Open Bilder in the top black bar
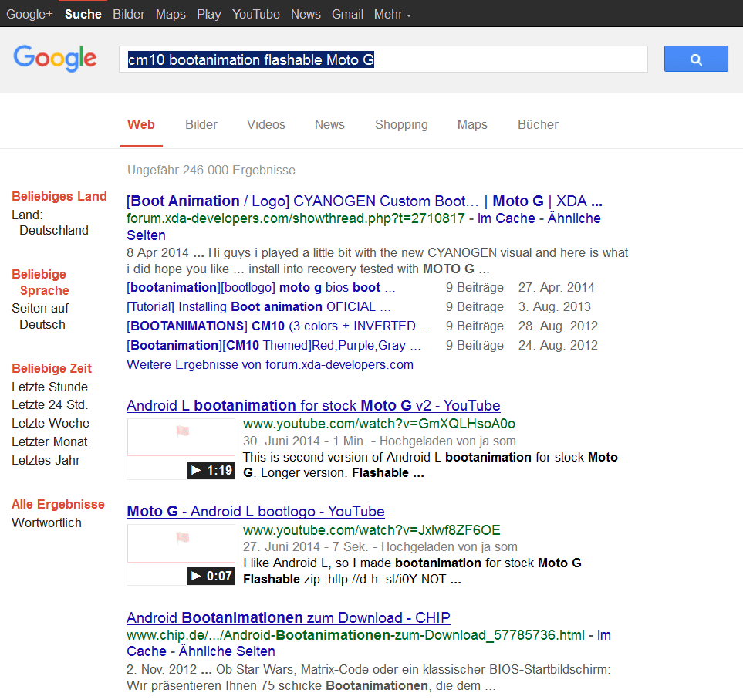The height and width of the screenshot is (700, 743). pos(128,14)
